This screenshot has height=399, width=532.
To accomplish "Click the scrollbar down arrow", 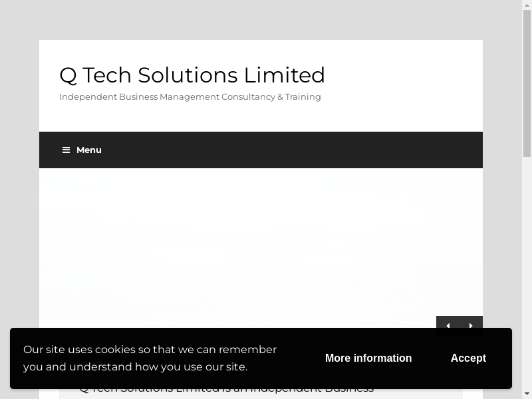I will [527, 394].
